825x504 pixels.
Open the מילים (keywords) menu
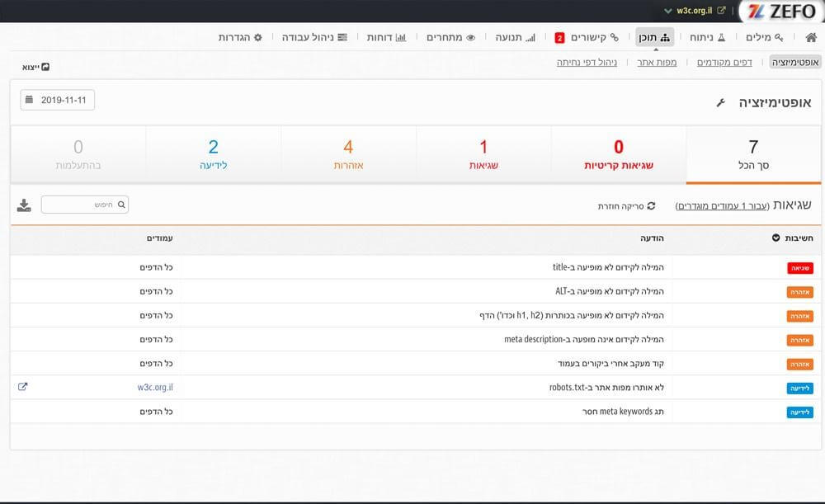(x=765, y=37)
